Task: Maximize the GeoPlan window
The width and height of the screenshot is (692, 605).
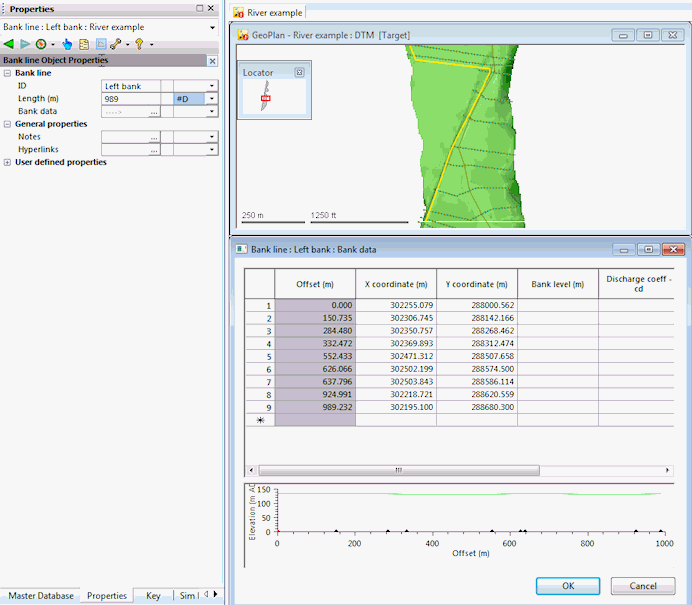Action: [648, 35]
